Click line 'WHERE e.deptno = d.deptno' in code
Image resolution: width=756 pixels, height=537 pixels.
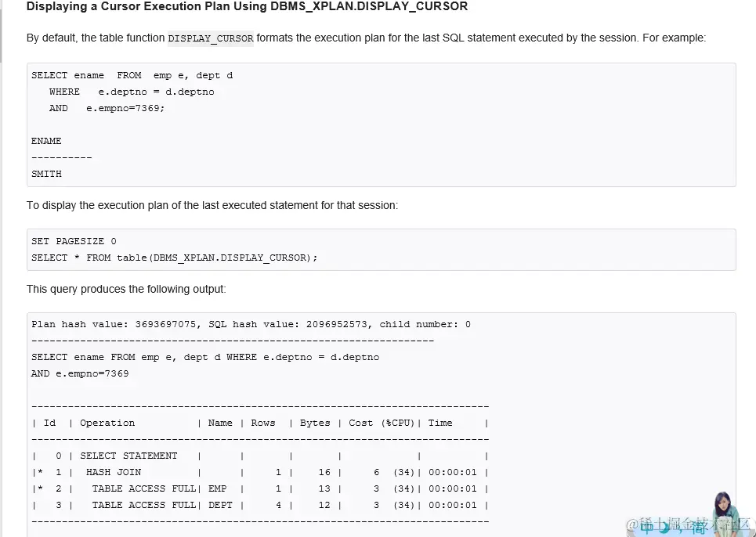(132, 92)
